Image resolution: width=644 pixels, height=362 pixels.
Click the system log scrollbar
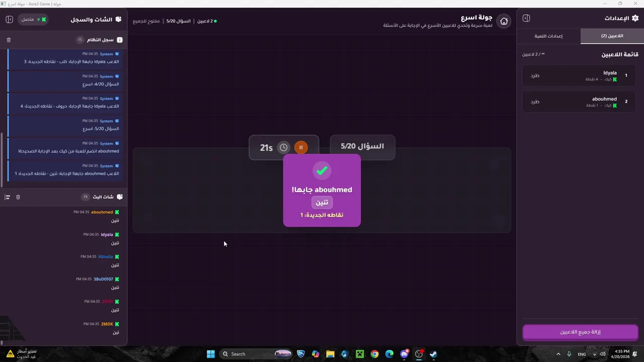pos(2,159)
